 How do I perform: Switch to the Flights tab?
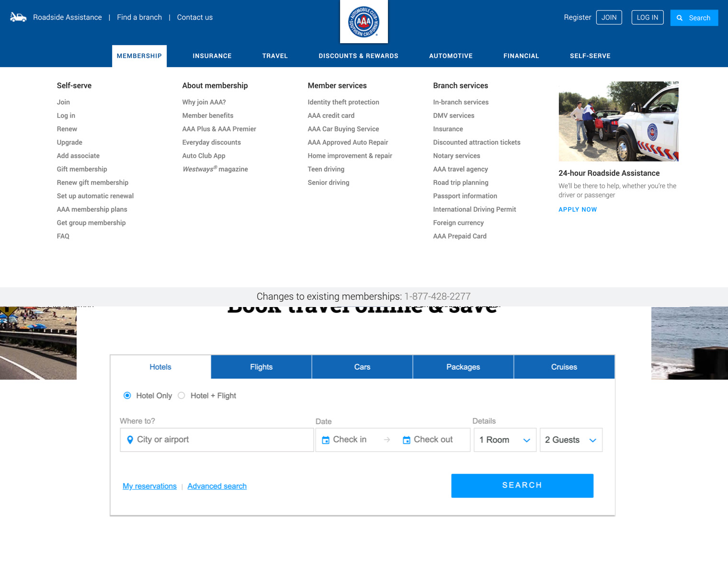tap(262, 367)
